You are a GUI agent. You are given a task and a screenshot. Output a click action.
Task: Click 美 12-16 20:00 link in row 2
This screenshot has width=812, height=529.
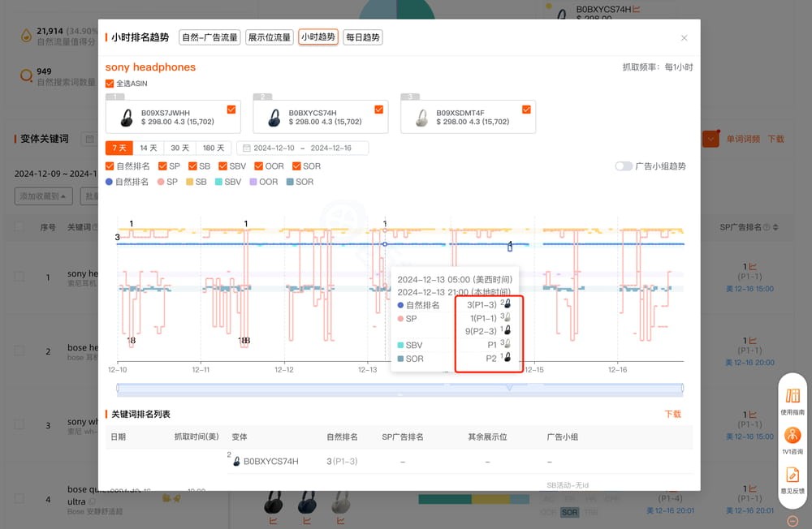(x=749, y=363)
